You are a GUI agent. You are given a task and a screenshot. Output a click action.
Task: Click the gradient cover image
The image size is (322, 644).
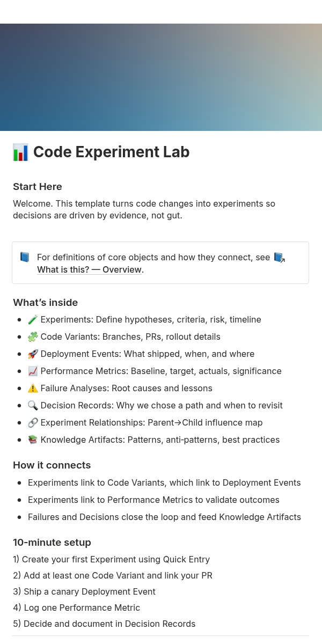coord(161,77)
